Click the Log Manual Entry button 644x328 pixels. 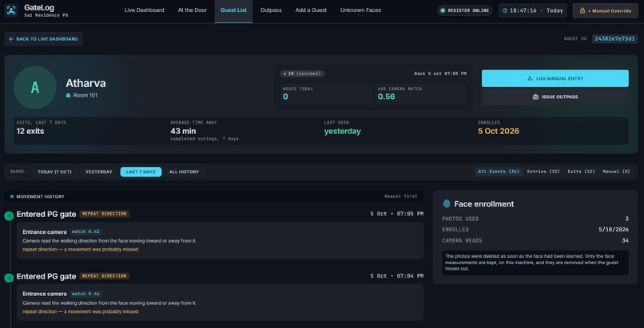pos(555,78)
